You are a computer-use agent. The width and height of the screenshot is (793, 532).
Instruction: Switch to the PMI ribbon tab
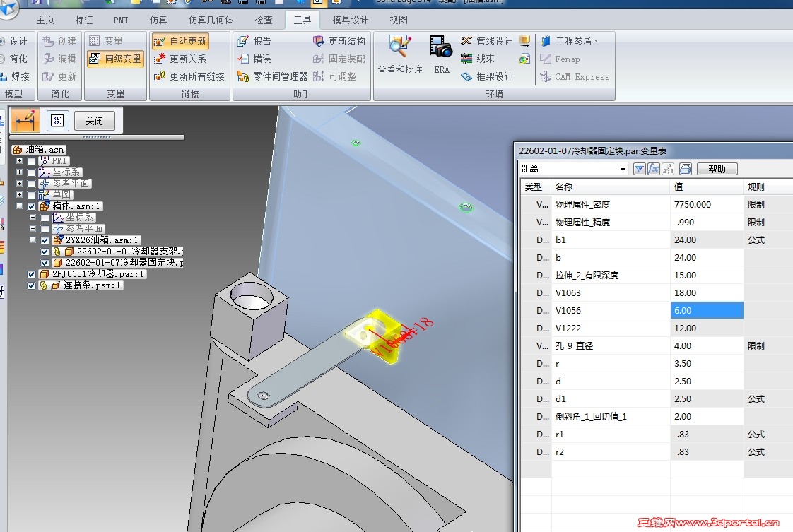(121, 20)
